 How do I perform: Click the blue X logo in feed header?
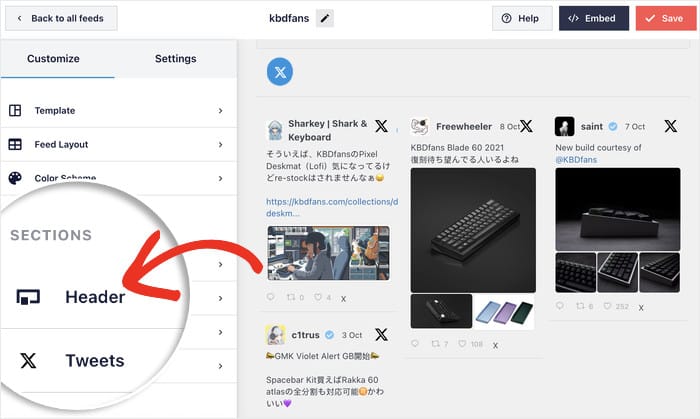[x=280, y=72]
